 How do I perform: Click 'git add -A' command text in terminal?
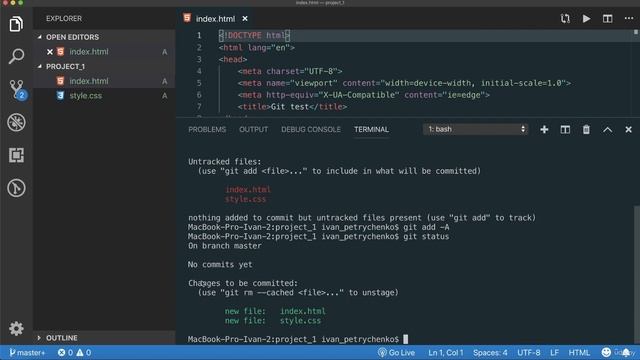(x=426, y=227)
